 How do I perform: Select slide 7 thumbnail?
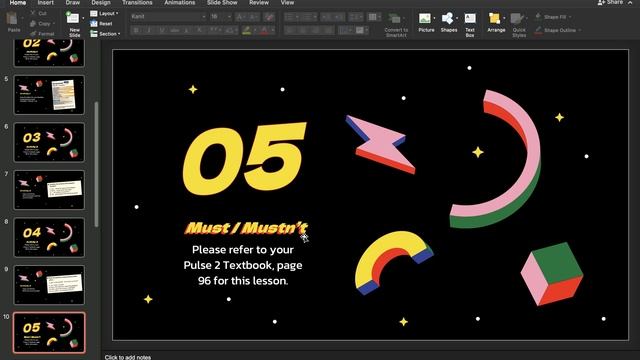coord(49,190)
